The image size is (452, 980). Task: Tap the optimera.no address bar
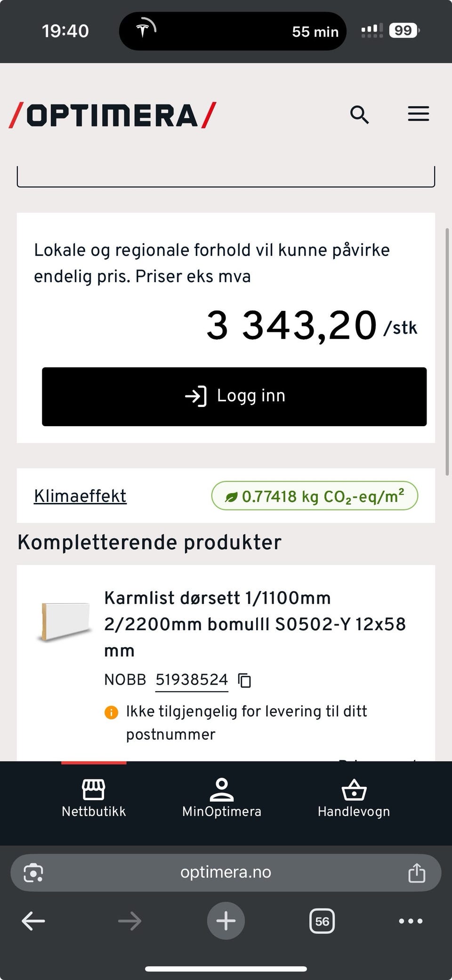pos(226,873)
